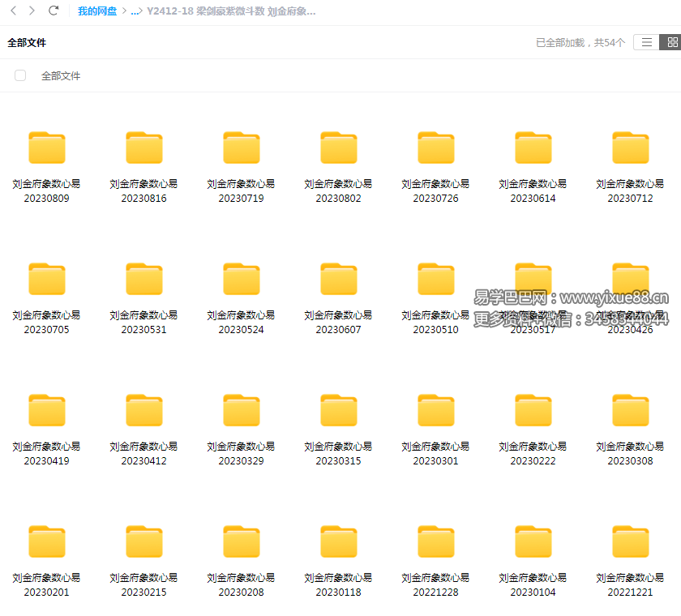This screenshot has height=616, width=681.
Task: Open the folder dated 20230802
Action: click(339, 149)
